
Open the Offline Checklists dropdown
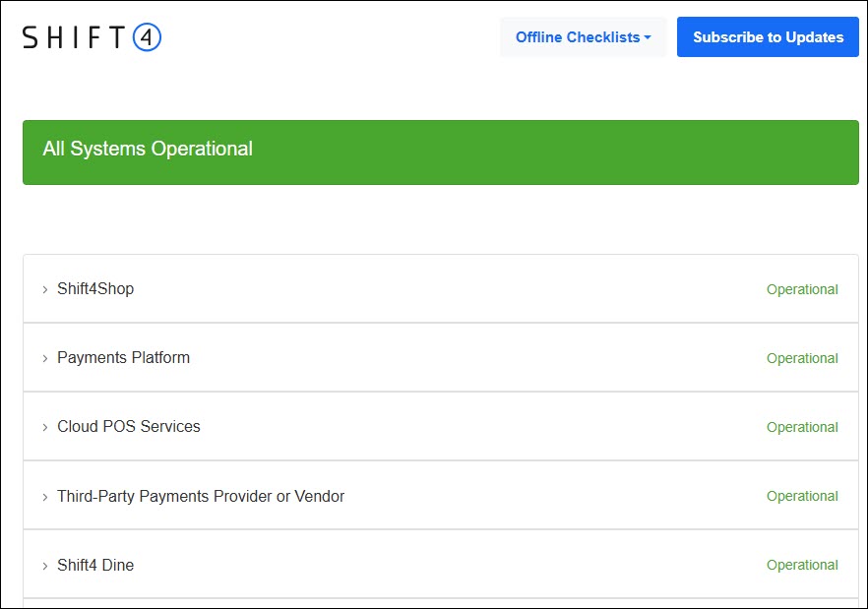[x=584, y=37]
